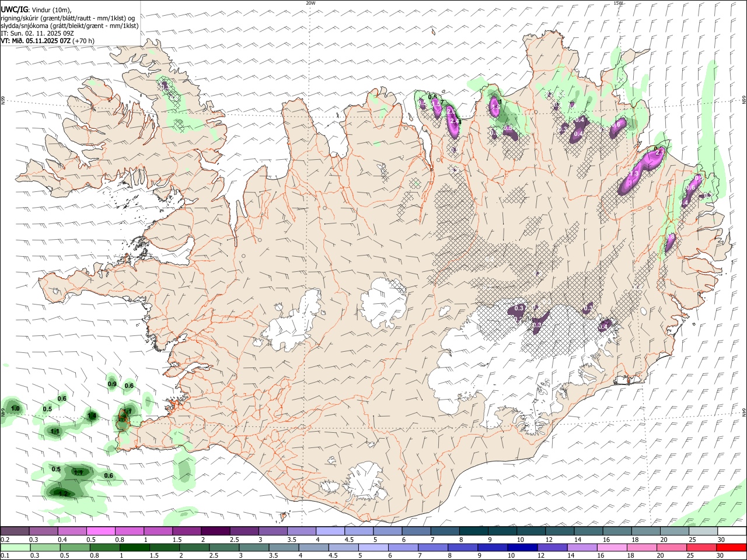Click the pale pink 16 rain-scale swatch
747x560 pixels.
(612, 547)
